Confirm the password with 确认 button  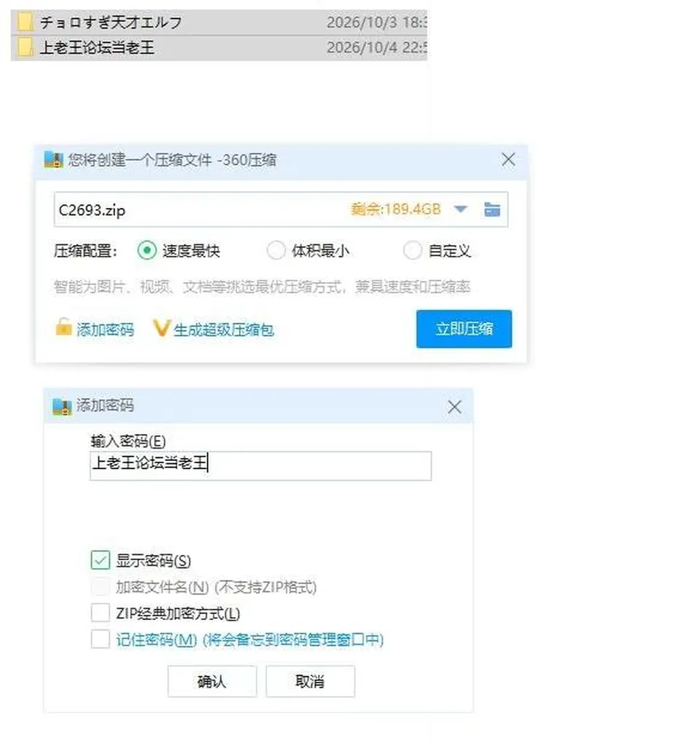[212, 681]
